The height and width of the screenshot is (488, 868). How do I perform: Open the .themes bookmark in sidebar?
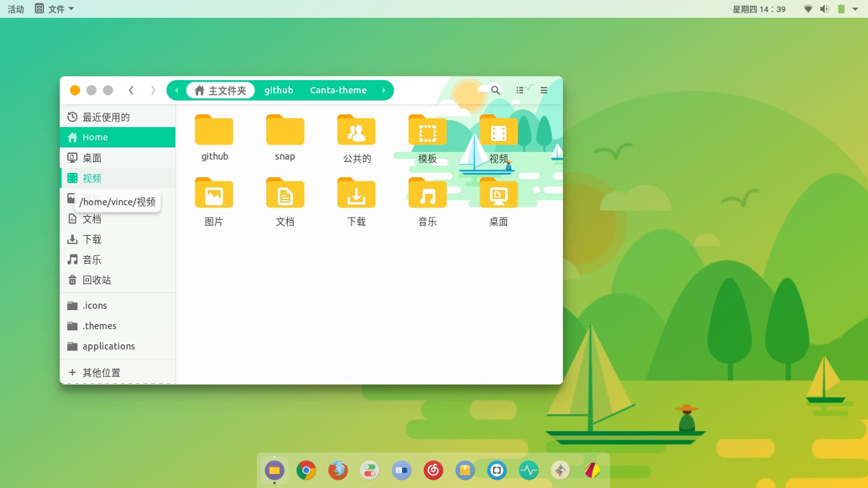(117, 326)
